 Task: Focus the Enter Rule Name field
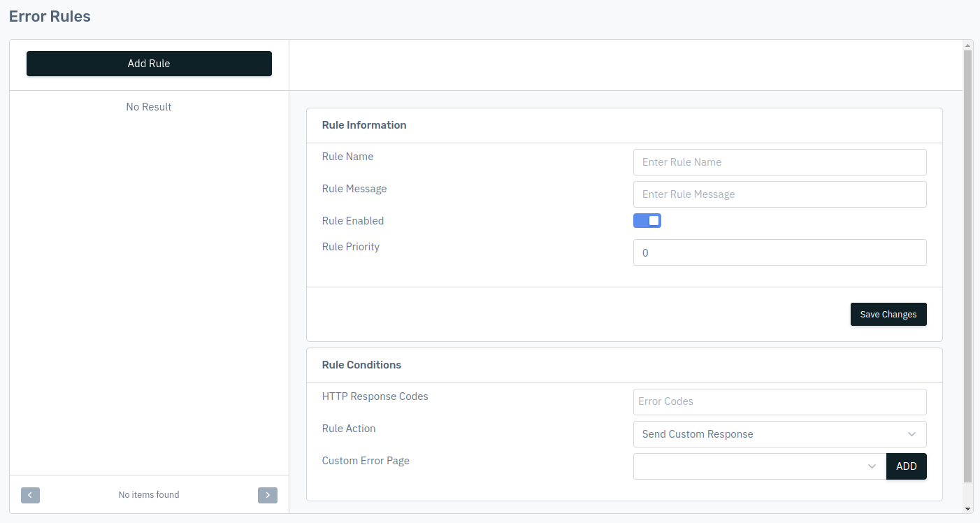[x=780, y=162]
